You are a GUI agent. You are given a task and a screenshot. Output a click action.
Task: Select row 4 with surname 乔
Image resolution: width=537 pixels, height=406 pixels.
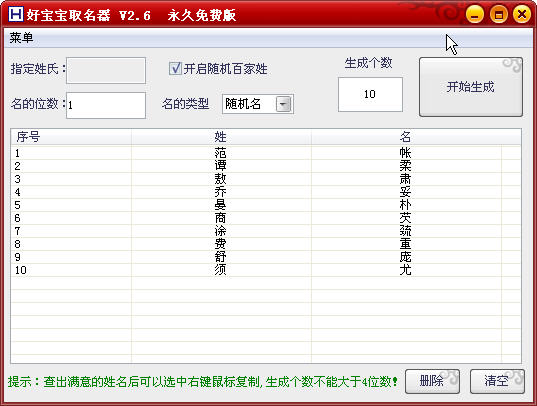tap(266, 192)
